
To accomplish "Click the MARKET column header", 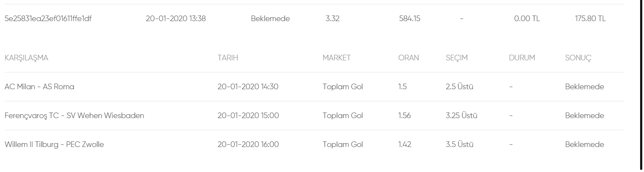I will (x=337, y=58).
